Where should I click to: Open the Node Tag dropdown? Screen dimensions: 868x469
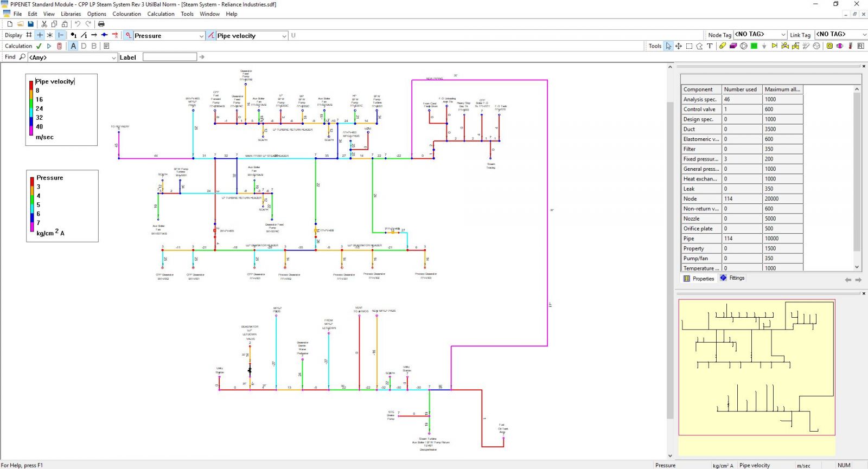click(x=783, y=35)
